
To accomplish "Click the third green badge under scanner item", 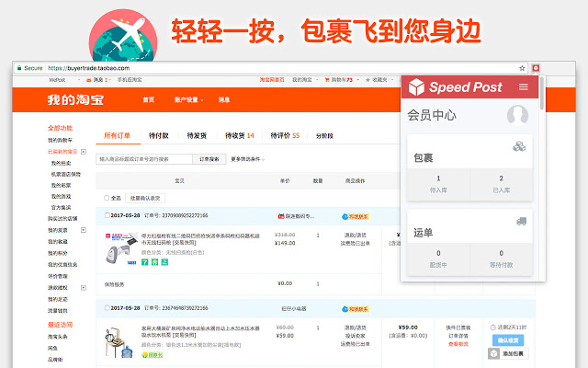I will (x=164, y=262).
